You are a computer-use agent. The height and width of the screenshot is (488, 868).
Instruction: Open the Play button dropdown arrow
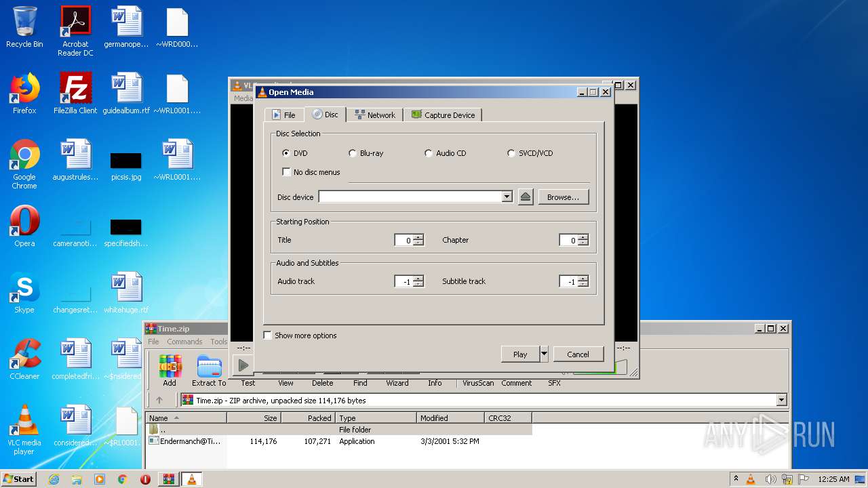coord(544,354)
